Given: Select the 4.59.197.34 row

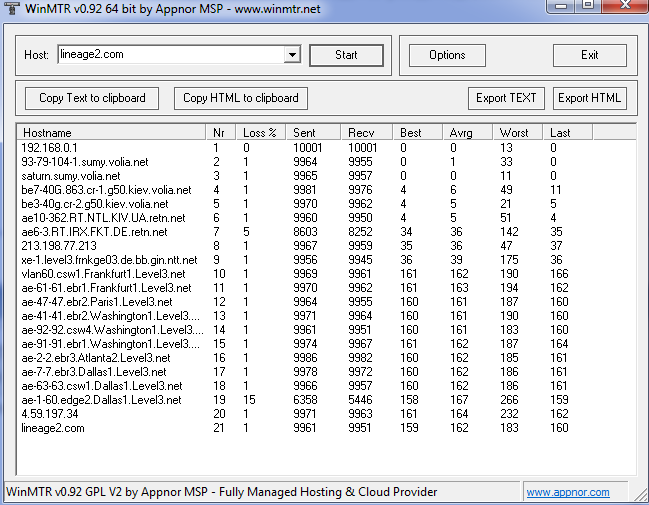Looking at the screenshot, I should [326, 414].
